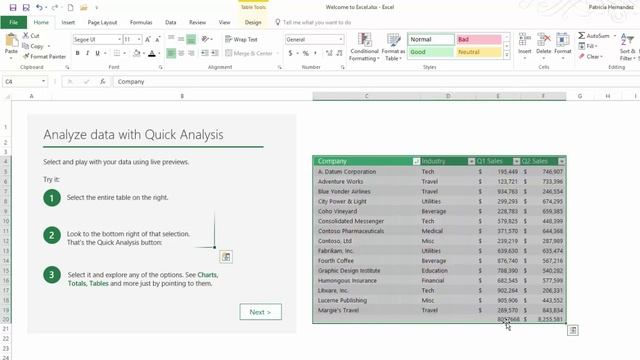Expand the Name Box dropdown
The width and height of the screenshot is (640, 360).
43,82
